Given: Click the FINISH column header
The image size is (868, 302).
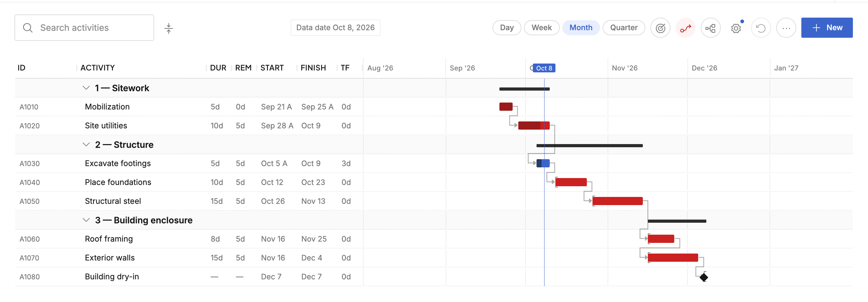Looking at the screenshot, I should pos(313,68).
